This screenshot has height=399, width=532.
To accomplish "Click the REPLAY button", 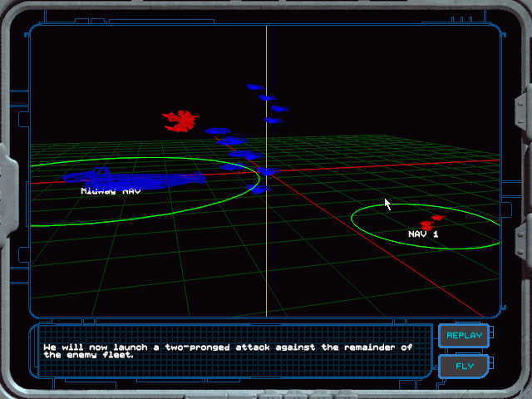I will [464, 336].
